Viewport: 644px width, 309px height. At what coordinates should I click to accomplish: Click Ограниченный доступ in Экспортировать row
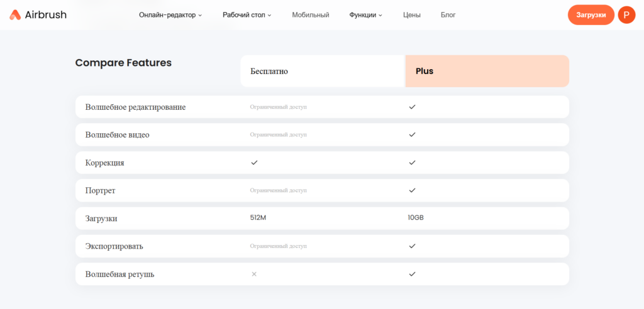click(279, 246)
